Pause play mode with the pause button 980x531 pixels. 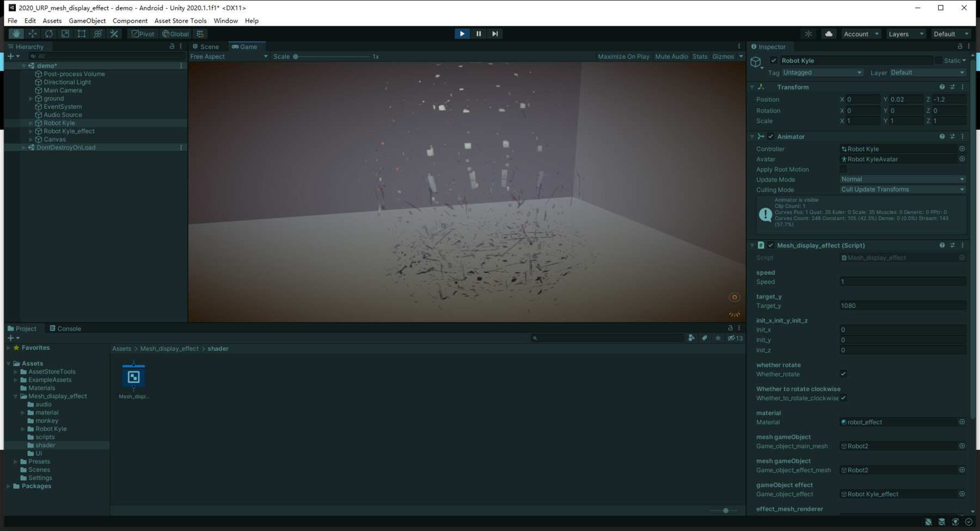click(x=478, y=33)
